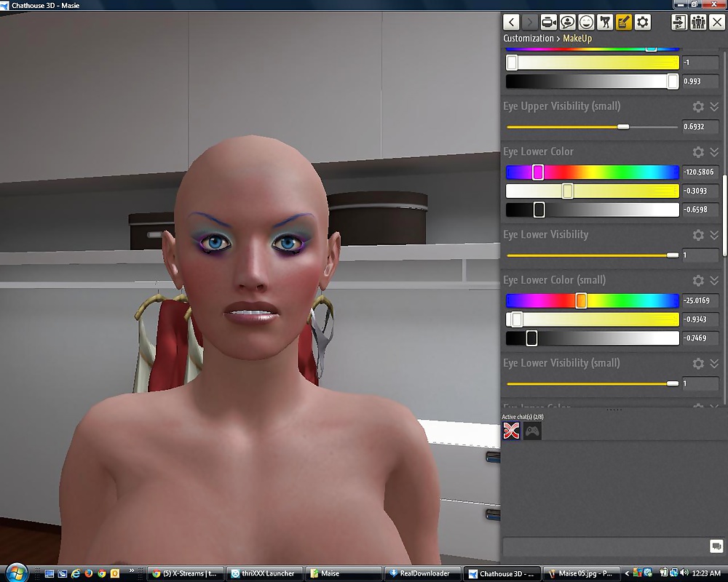Screen dimensions: 728x582
Task: Open the gear settings icon in top toolbar
Action: point(643,22)
